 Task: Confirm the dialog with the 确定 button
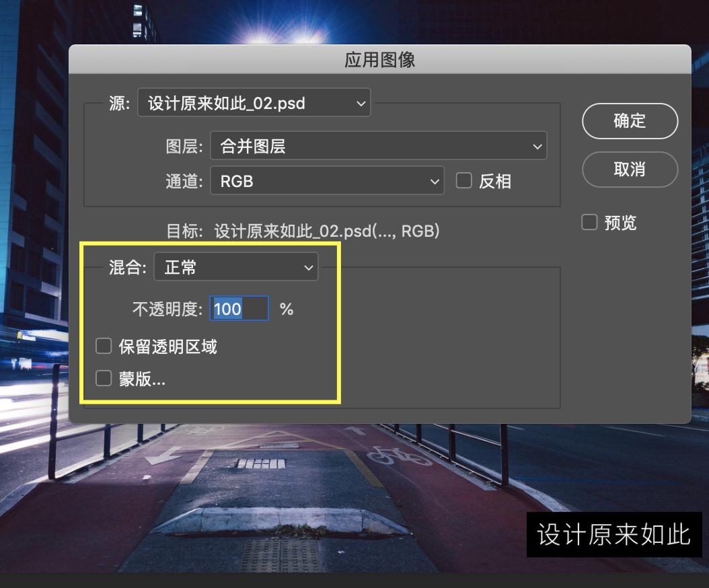(x=630, y=121)
